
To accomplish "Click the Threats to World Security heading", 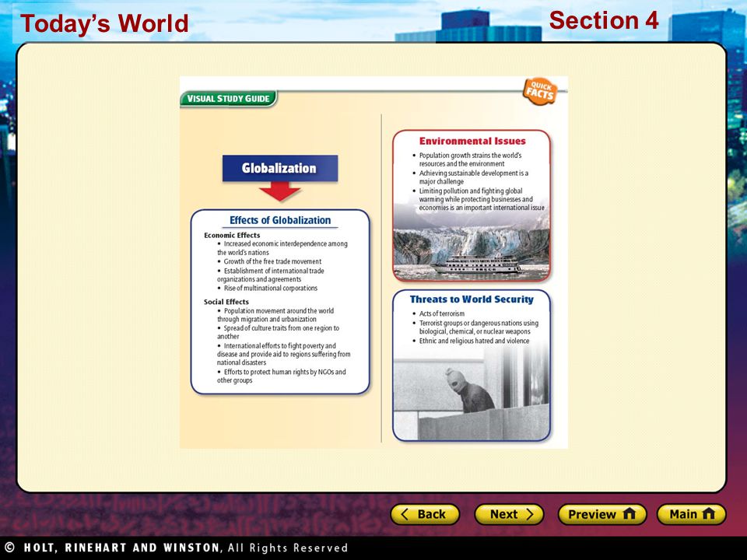I will tap(472, 299).
